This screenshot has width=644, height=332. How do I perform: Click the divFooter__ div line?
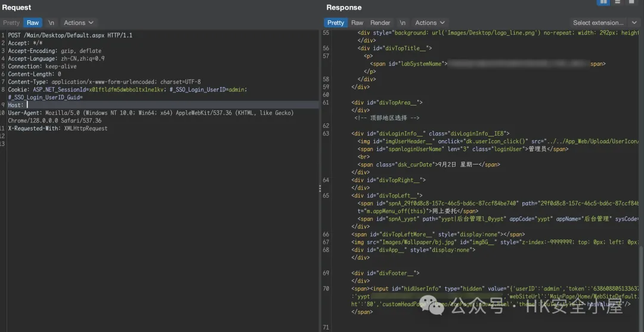click(x=385, y=273)
